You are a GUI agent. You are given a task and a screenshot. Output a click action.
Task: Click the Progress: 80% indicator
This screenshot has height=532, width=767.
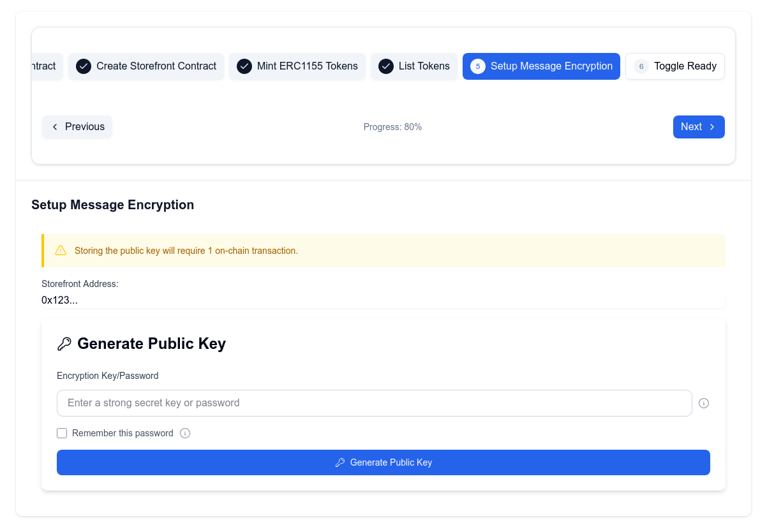click(392, 127)
